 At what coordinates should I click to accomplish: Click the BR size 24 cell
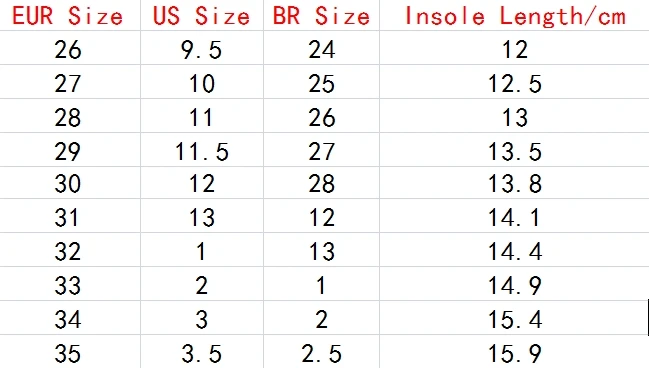point(322,48)
